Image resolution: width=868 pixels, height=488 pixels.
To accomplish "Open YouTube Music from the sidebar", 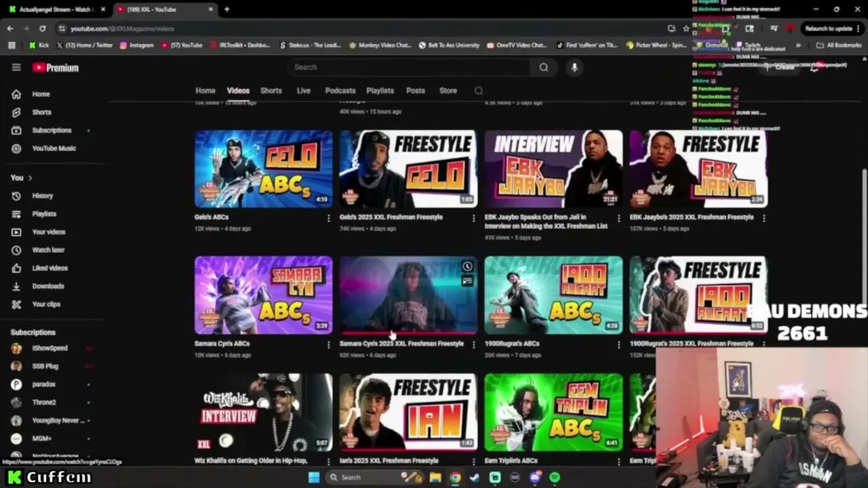I will coord(54,148).
